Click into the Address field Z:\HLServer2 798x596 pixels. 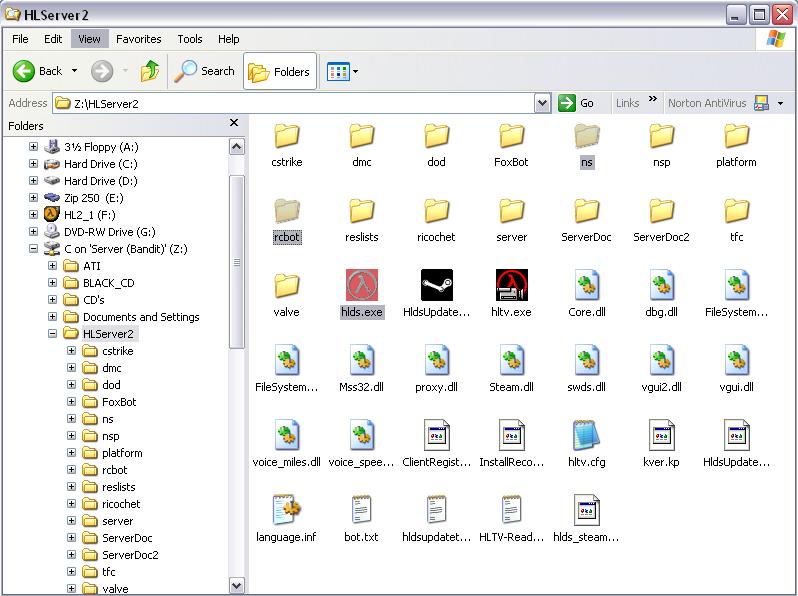click(x=294, y=103)
